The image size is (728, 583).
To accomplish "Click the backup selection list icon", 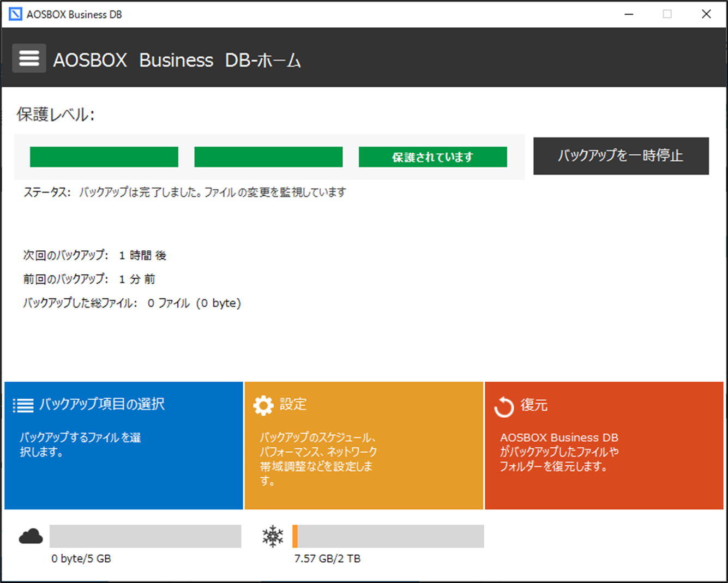I will point(23,405).
